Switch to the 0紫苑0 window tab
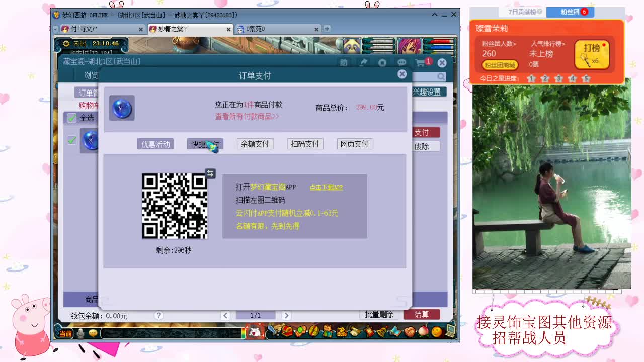 [277, 29]
